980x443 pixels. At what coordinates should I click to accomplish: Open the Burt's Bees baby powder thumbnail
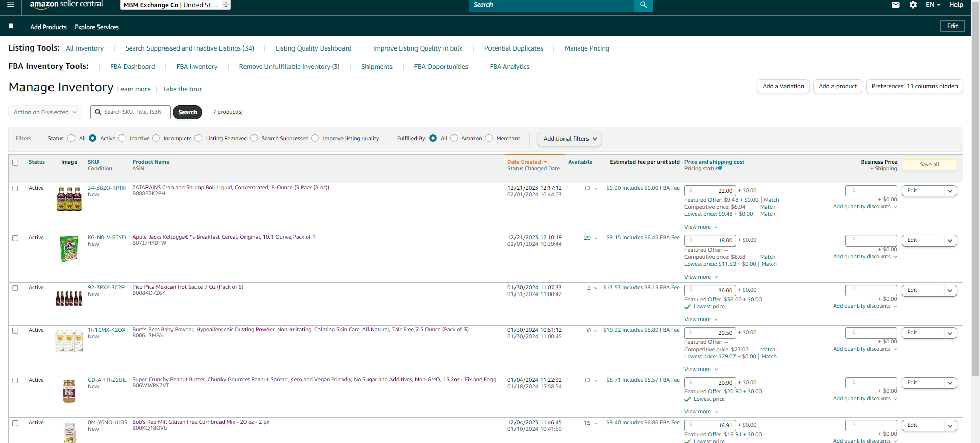point(69,340)
